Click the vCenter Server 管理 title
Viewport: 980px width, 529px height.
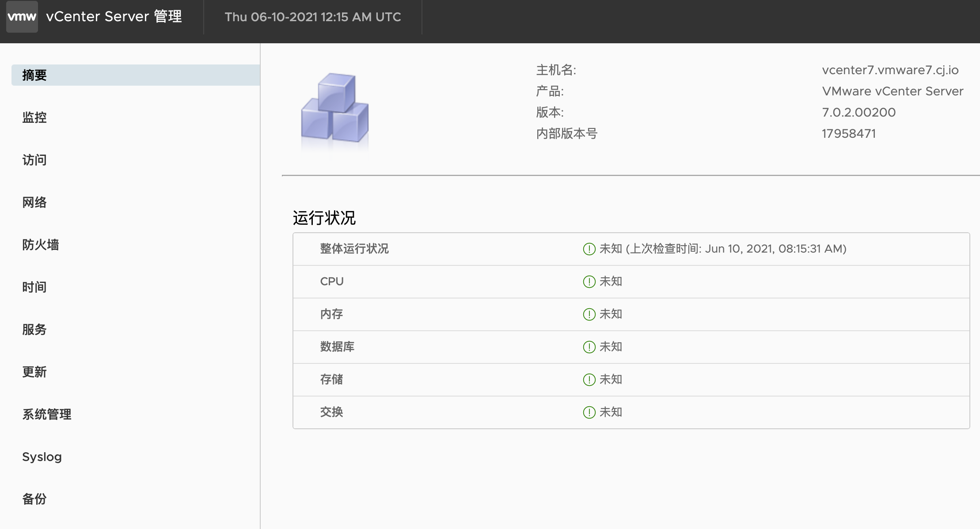[x=114, y=17]
